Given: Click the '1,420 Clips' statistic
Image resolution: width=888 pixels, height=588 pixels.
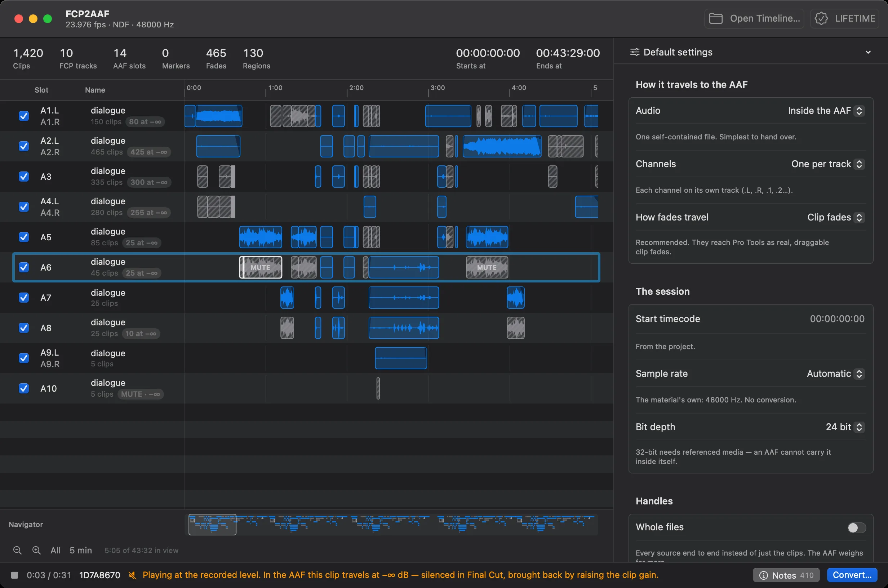Looking at the screenshot, I should [x=28, y=58].
